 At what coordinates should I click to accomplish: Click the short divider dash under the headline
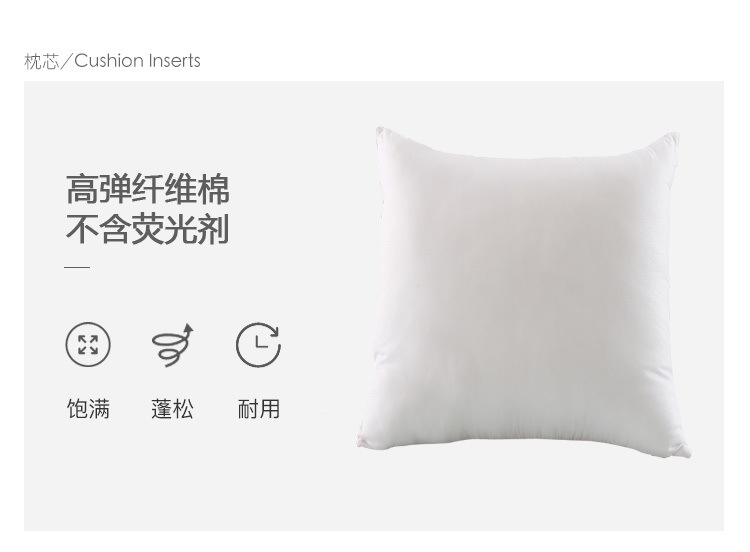77,267
